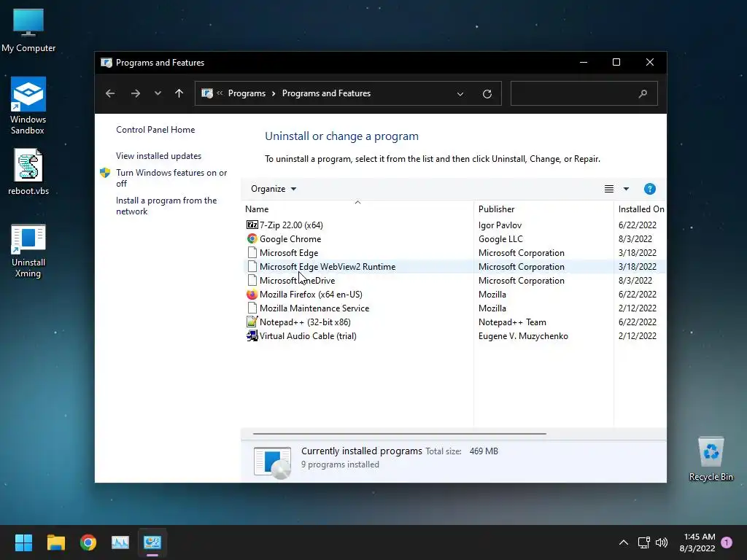Click the Programs breadcrumb
The width and height of the screenshot is (747, 560).
pos(247,93)
